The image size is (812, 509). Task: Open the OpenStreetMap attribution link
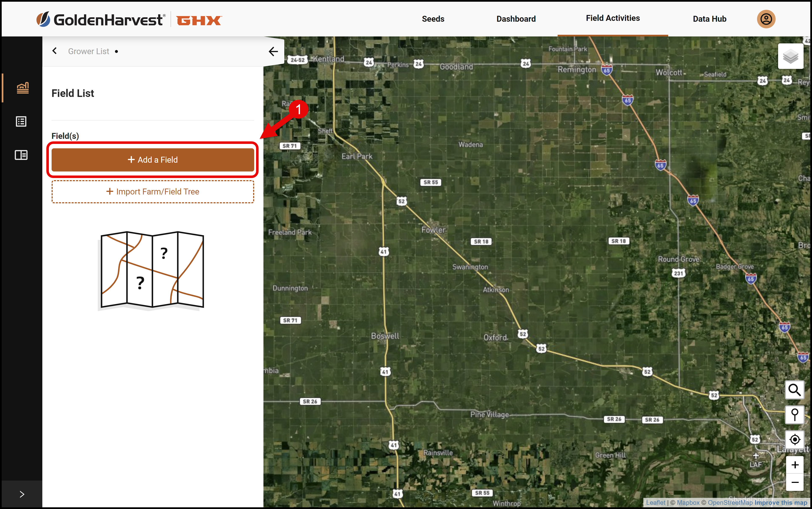730,502
